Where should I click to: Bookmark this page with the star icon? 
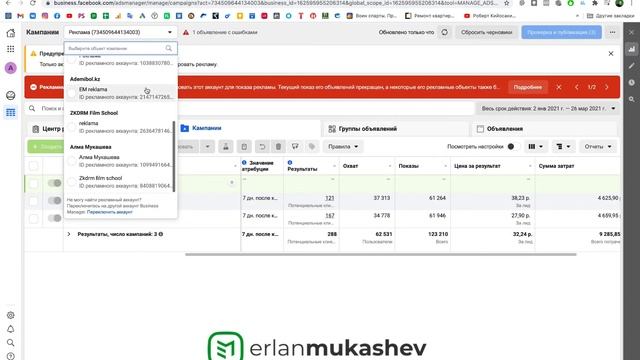507,3
